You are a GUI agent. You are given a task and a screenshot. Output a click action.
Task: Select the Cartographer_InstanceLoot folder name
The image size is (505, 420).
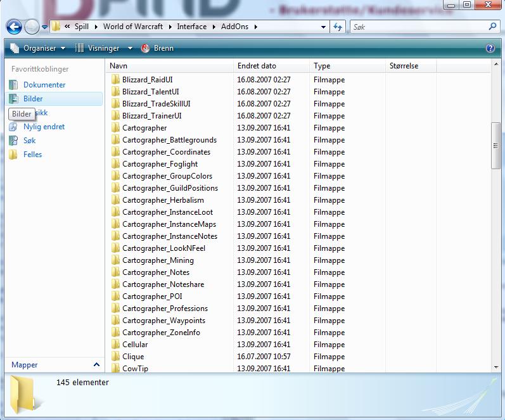167,212
